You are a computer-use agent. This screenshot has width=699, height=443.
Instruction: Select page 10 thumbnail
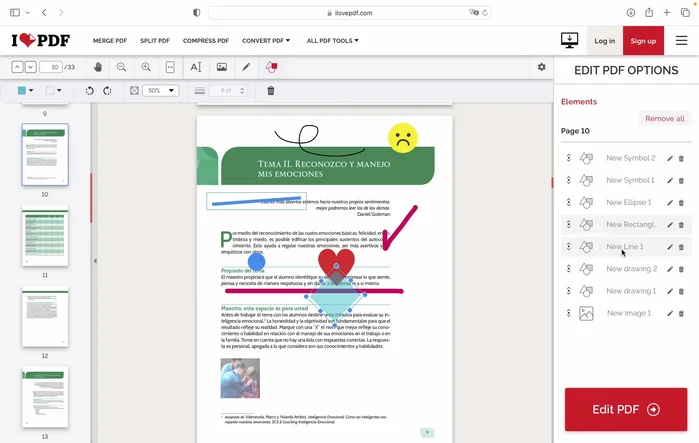pyautogui.click(x=45, y=155)
